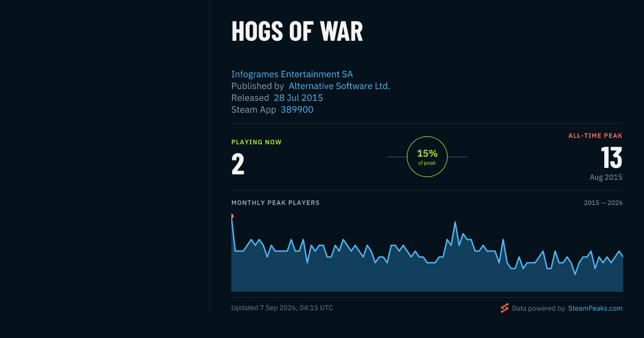Click the Monthly Peak Players heading

[275, 203]
